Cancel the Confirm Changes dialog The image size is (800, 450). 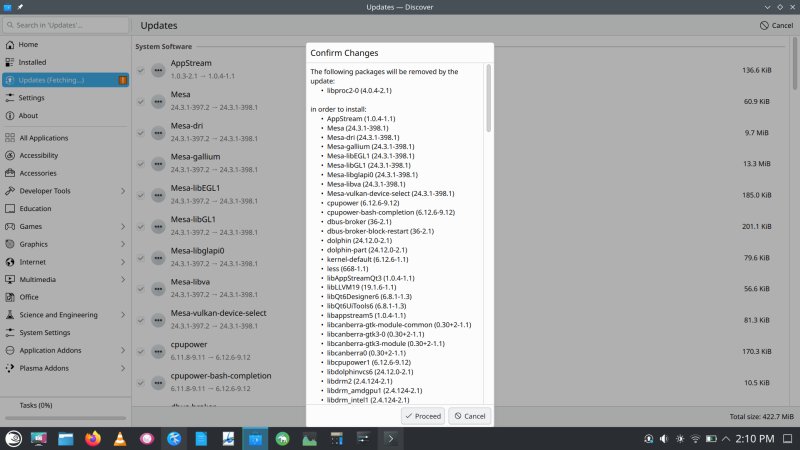pos(470,416)
